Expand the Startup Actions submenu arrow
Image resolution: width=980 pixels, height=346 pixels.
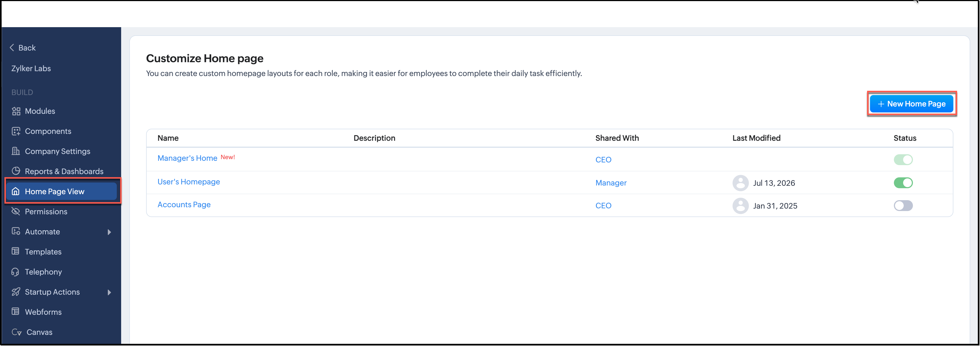pyautogui.click(x=109, y=292)
